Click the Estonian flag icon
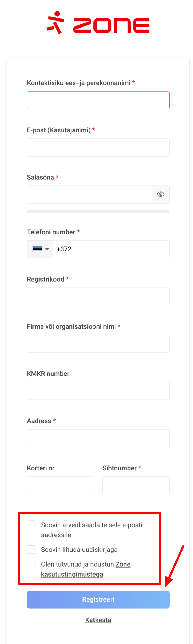Viewport: 193px width, 644px height. (37, 249)
